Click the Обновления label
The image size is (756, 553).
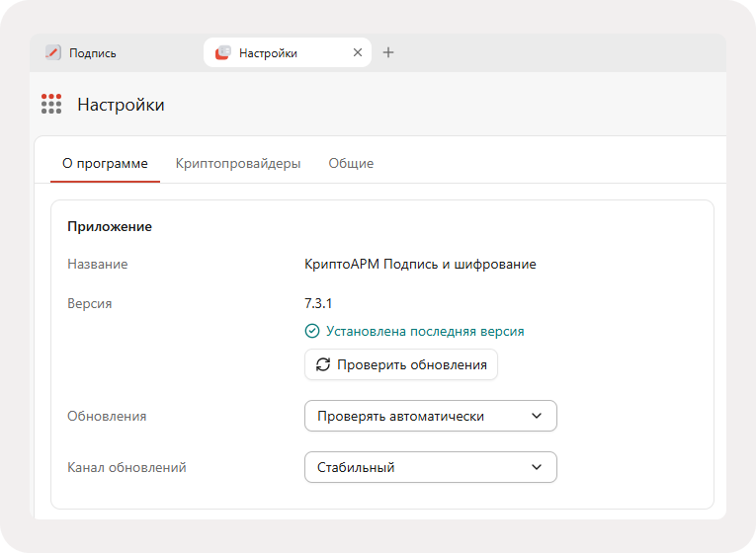107,416
